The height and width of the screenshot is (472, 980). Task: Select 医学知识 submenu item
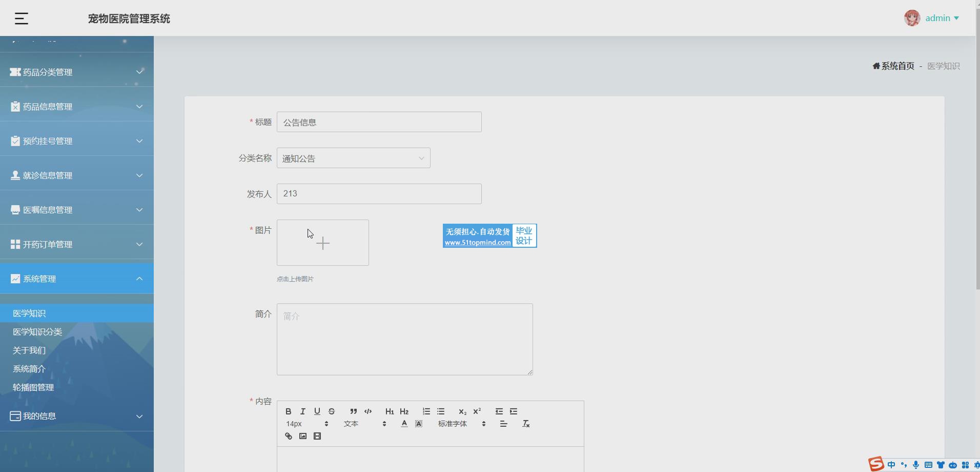(x=77, y=313)
